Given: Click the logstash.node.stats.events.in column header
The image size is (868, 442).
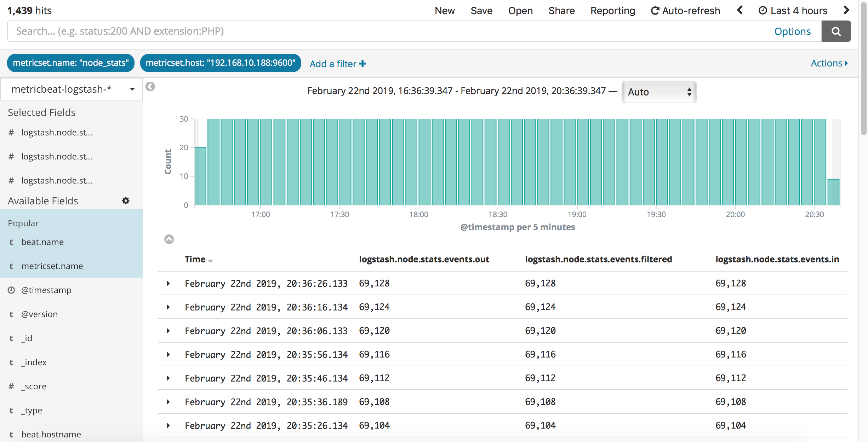Looking at the screenshot, I should (x=777, y=260).
